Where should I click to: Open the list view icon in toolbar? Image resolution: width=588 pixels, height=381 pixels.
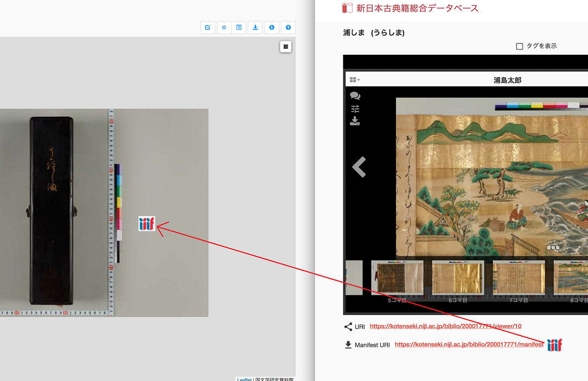(239, 27)
